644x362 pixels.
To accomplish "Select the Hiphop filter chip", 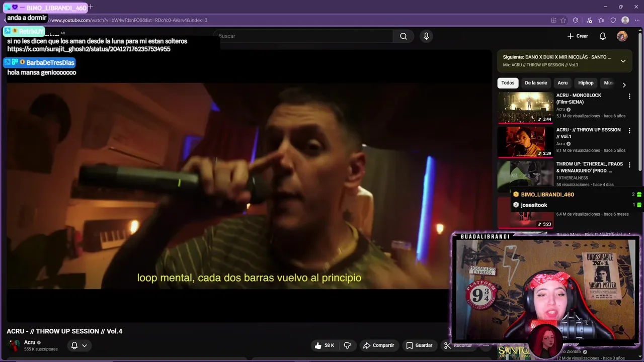I will click(x=586, y=83).
